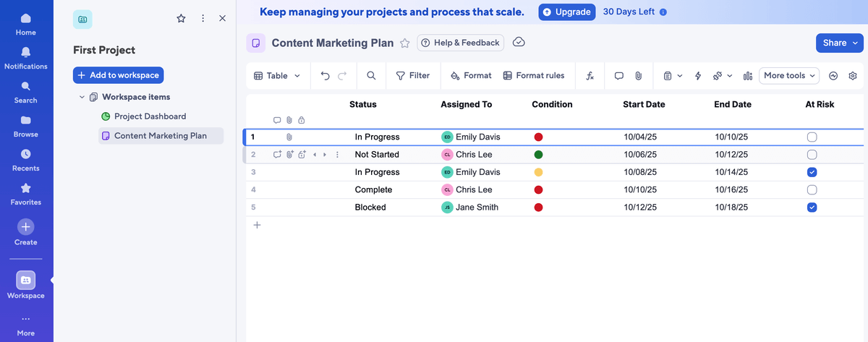Open the automation lightning bolt icon

pyautogui.click(x=698, y=75)
